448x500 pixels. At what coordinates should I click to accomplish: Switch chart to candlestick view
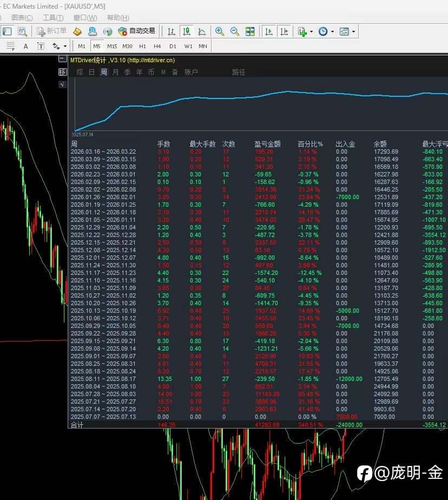click(187, 31)
